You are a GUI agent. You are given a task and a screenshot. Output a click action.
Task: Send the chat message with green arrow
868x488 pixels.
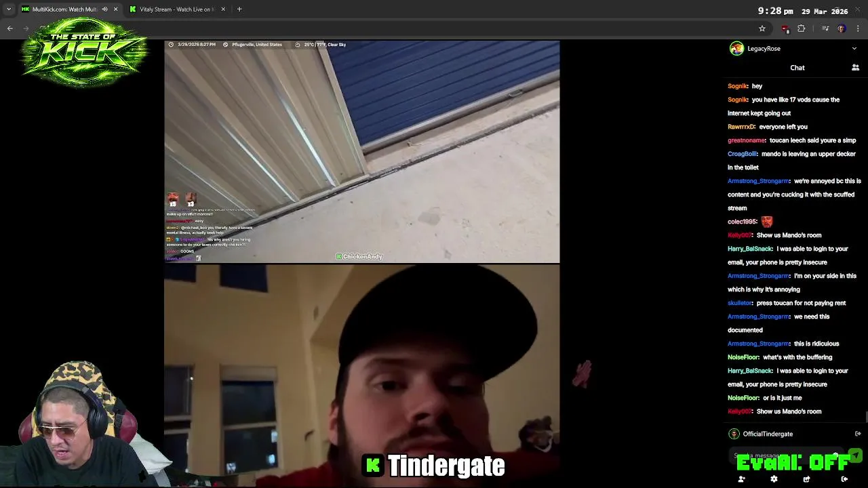point(855,455)
